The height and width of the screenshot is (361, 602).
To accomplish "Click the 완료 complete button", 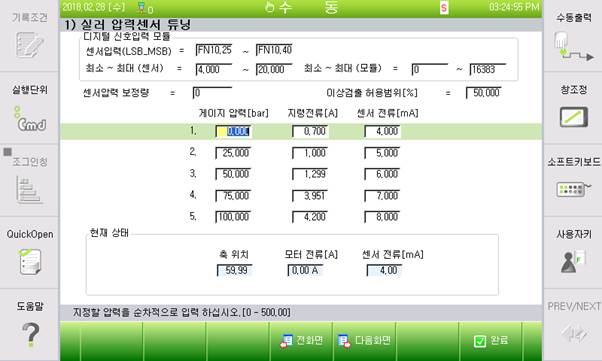I will click(x=491, y=341).
